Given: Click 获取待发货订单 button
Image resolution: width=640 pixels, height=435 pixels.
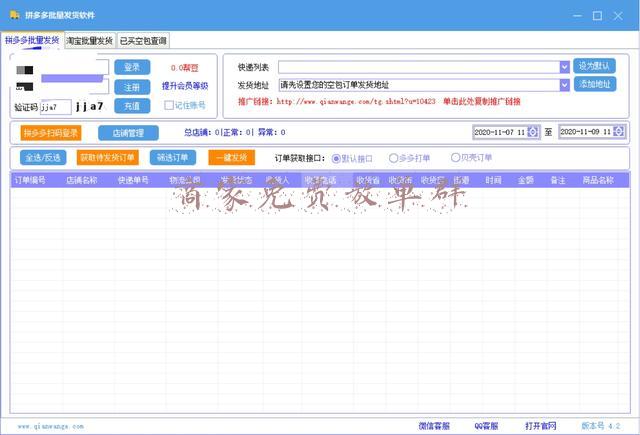Looking at the screenshot, I should (107, 158).
